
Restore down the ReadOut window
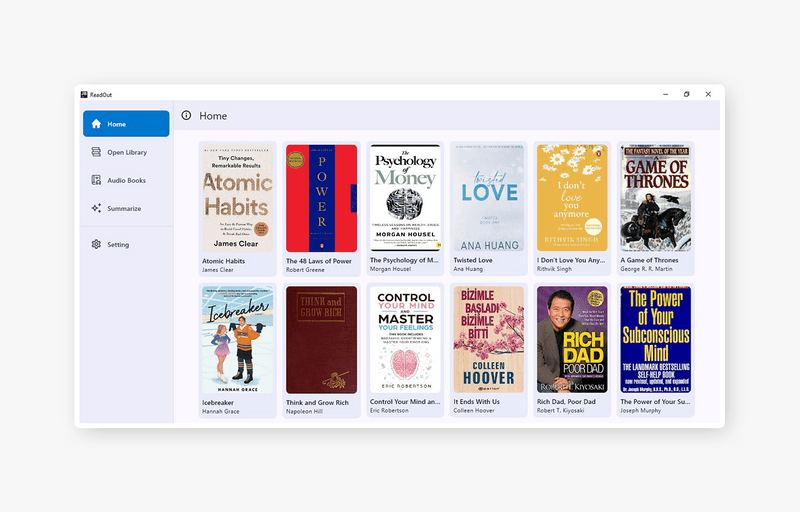pos(687,94)
